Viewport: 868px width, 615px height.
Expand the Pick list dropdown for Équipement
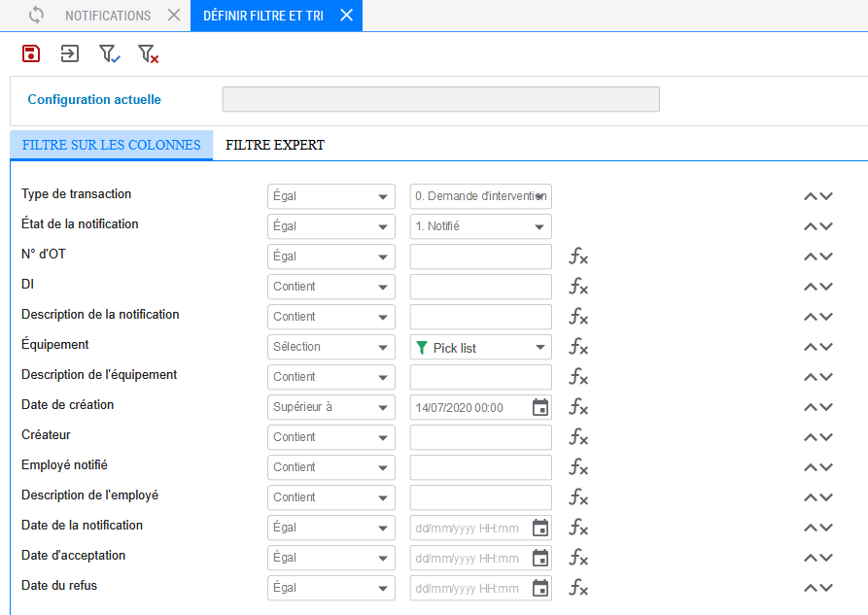480,347
